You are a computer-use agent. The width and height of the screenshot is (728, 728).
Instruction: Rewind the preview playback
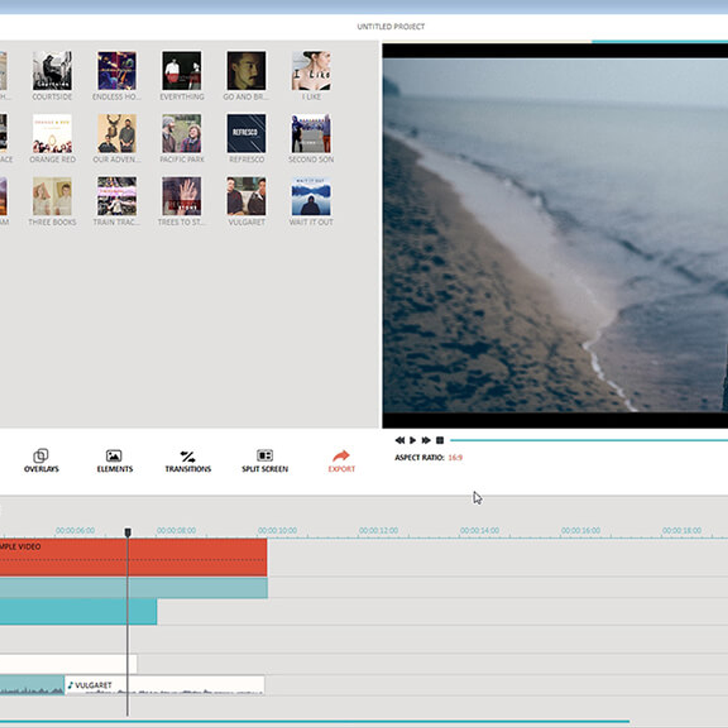click(400, 440)
